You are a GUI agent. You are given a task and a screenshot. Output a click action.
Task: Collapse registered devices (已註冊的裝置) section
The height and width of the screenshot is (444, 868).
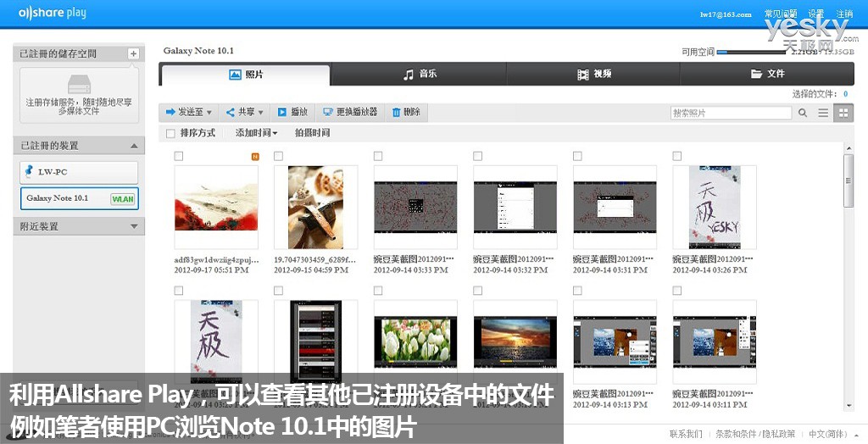(x=134, y=146)
